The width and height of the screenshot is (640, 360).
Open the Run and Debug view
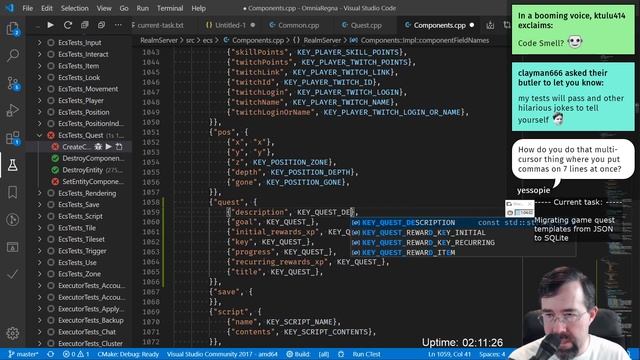coord(13,110)
